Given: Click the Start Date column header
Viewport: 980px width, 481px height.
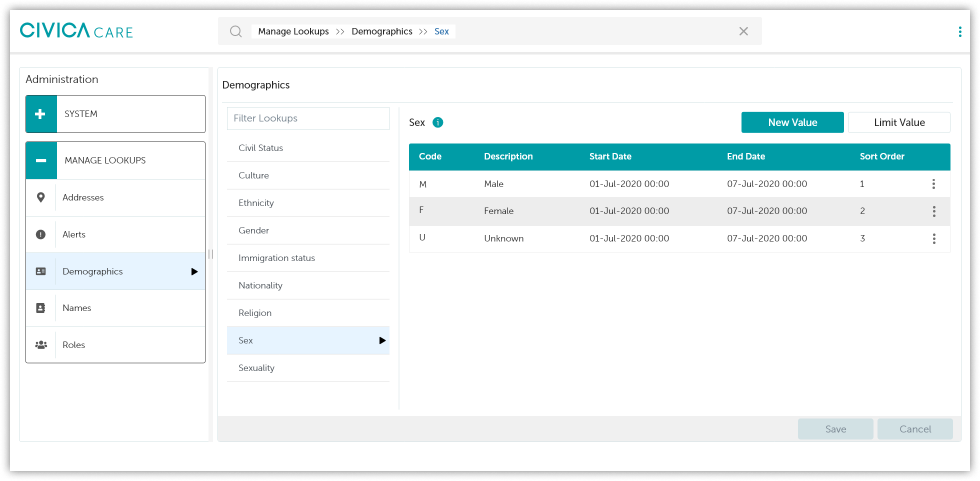Looking at the screenshot, I should coord(610,157).
